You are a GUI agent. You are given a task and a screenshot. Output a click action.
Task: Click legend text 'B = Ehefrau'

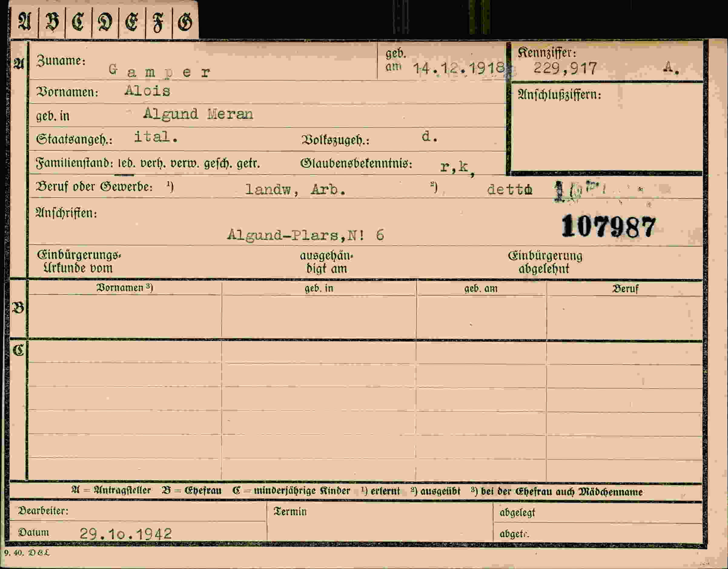[192, 491]
